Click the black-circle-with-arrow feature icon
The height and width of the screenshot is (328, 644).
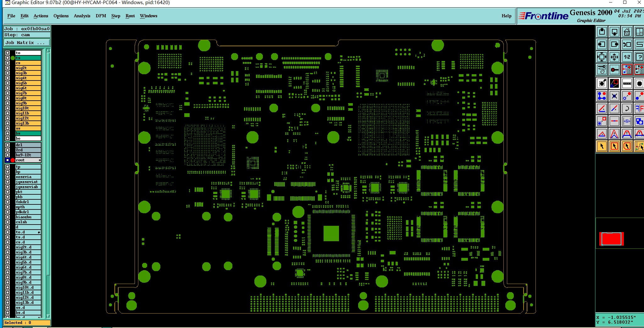click(x=602, y=83)
